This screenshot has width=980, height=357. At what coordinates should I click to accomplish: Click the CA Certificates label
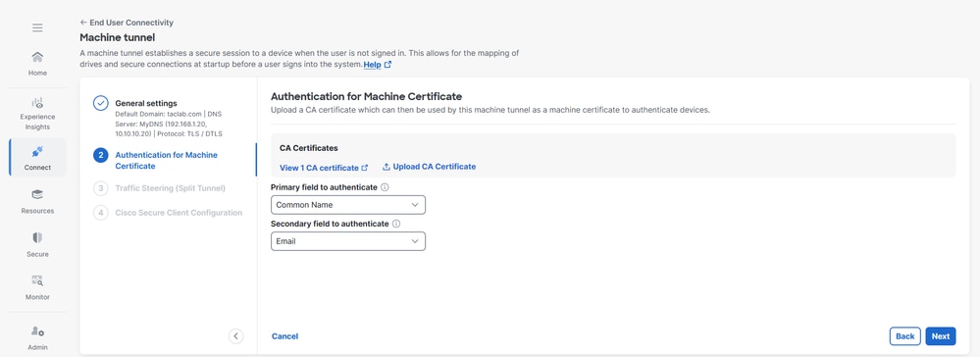[309, 148]
